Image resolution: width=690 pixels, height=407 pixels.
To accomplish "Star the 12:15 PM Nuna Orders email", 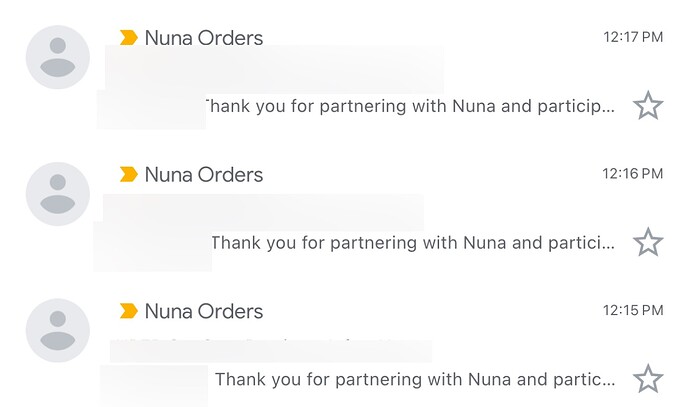I will [x=648, y=378].
